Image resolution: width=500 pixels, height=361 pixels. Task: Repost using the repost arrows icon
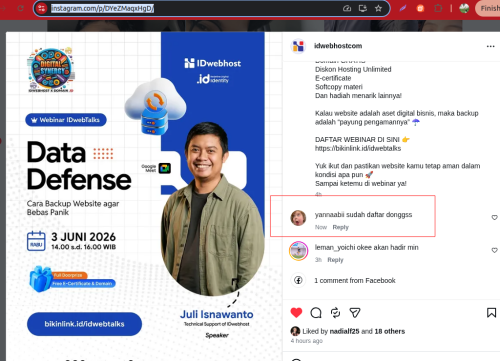click(x=335, y=313)
